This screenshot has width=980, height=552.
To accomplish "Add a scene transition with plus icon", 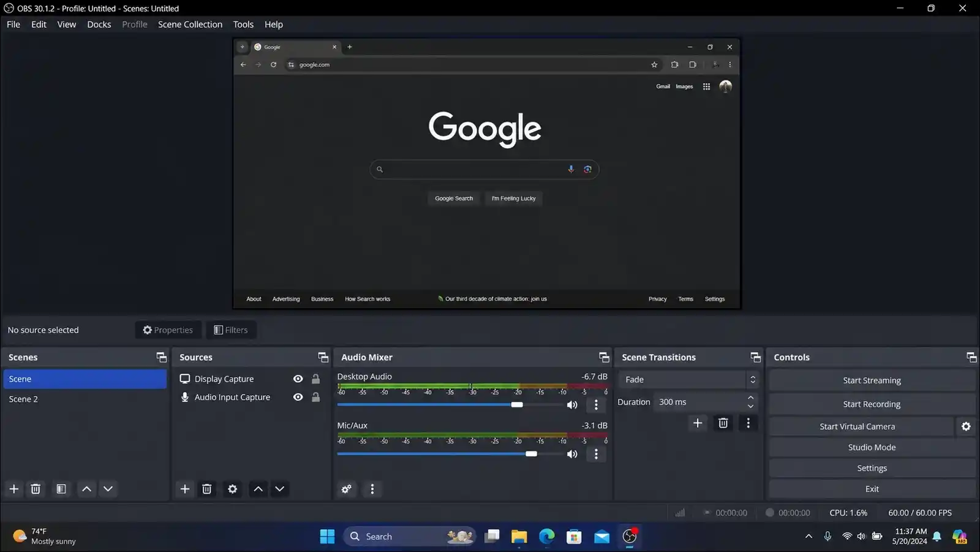I will (x=698, y=423).
